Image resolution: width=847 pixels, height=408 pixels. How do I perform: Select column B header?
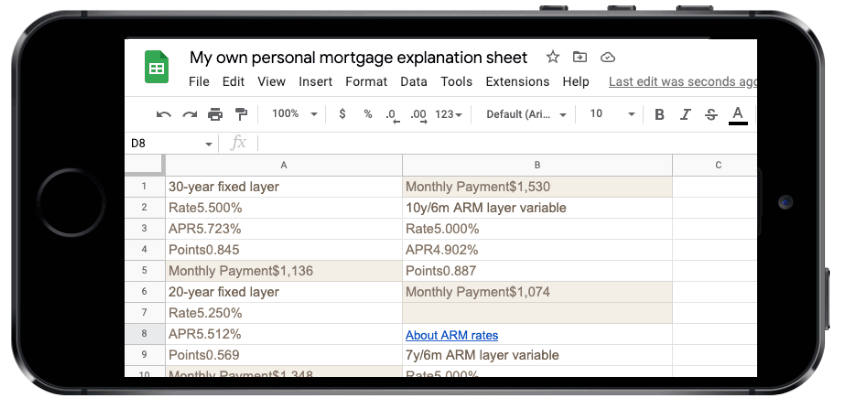click(537, 165)
